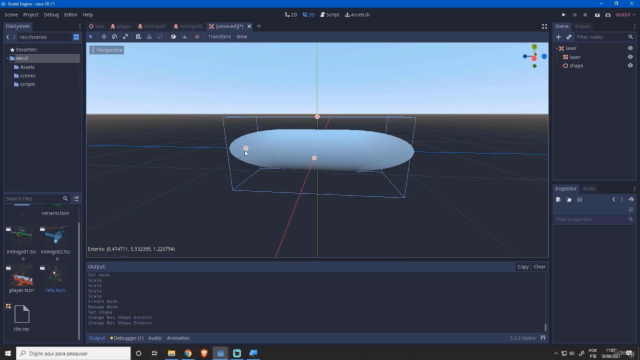Collapse the root laser node tree

click(557, 48)
